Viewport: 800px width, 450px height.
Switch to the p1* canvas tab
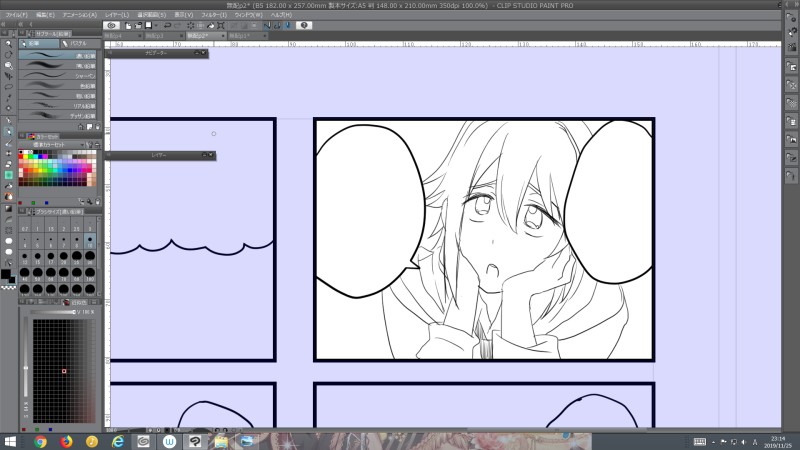[x=247, y=36]
